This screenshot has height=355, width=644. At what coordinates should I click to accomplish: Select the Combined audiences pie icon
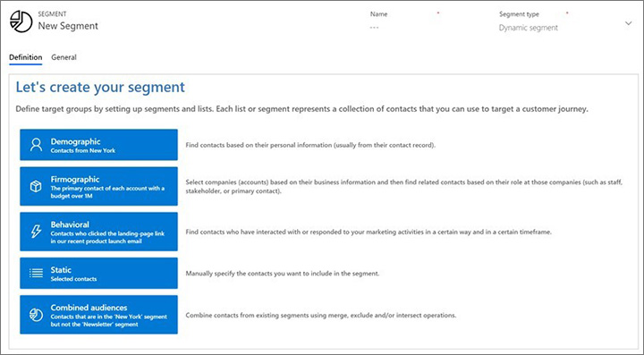point(36,315)
